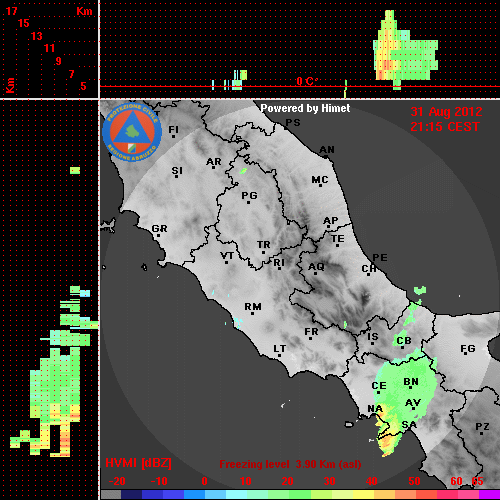Click the '30' value on the dBZ scale
The image size is (500, 500).
[330, 481]
